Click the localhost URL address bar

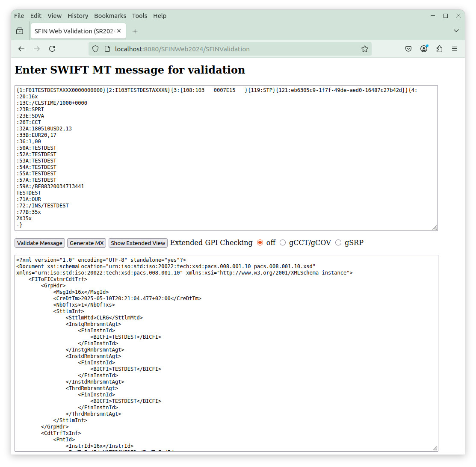[231, 49]
